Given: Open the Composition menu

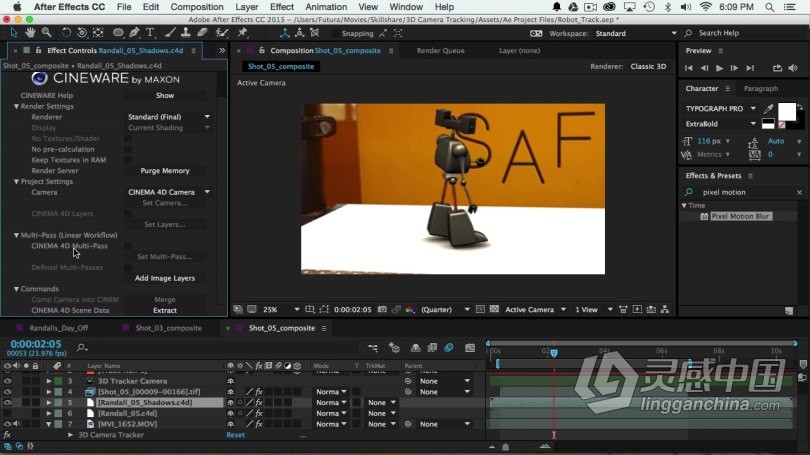Looking at the screenshot, I should point(197,7).
